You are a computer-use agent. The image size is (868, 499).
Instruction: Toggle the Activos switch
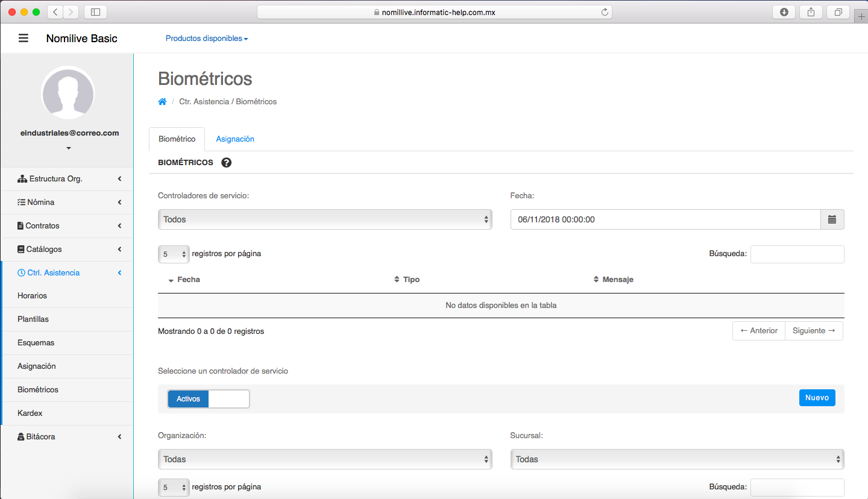[208, 399]
